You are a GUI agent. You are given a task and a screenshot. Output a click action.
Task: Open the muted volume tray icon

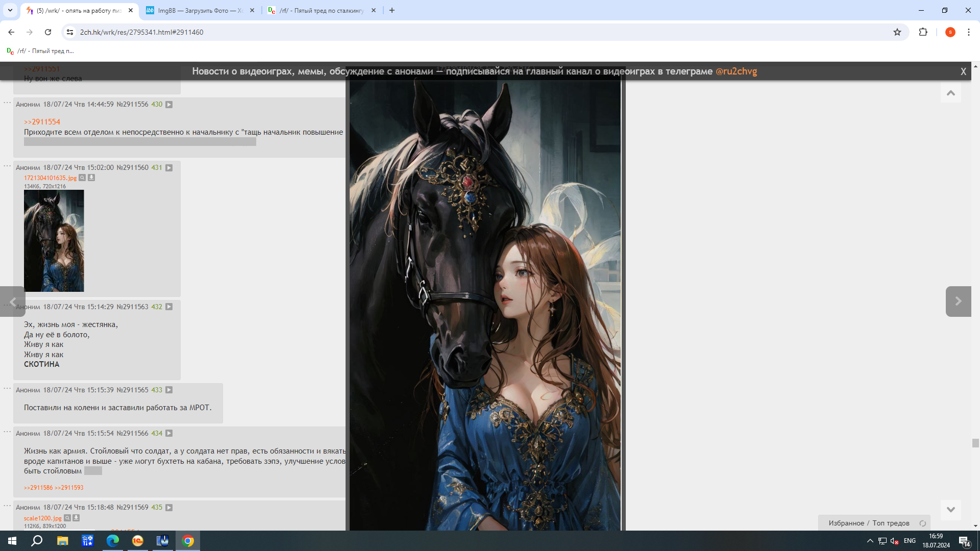pyautogui.click(x=894, y=541)
